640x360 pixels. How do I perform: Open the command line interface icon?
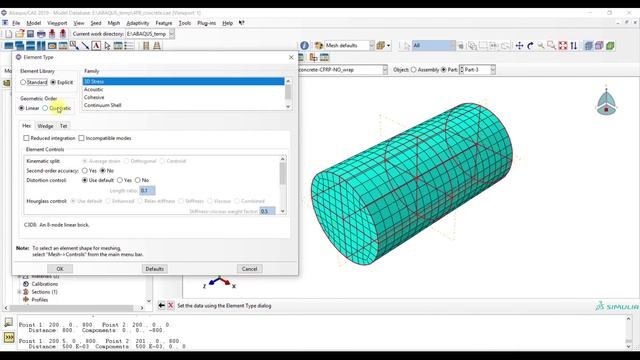pyautogui.click(x=9, y=338)
